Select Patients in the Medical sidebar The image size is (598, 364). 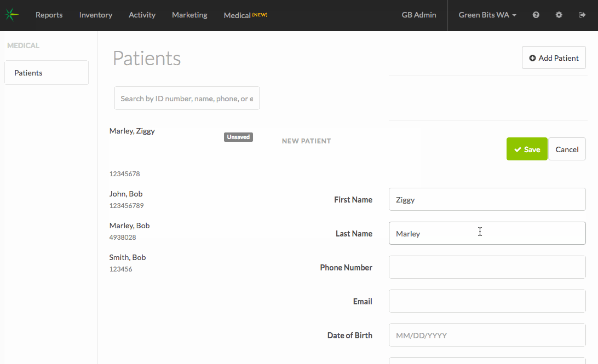[46, 73]
